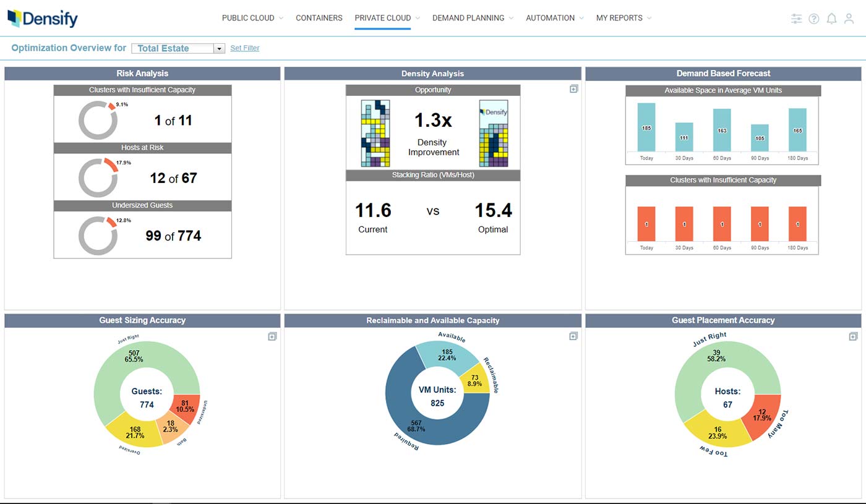This screenshot has height=504, width=866.
Task: Open the settings sliders icon
Action: coord(796,19)
